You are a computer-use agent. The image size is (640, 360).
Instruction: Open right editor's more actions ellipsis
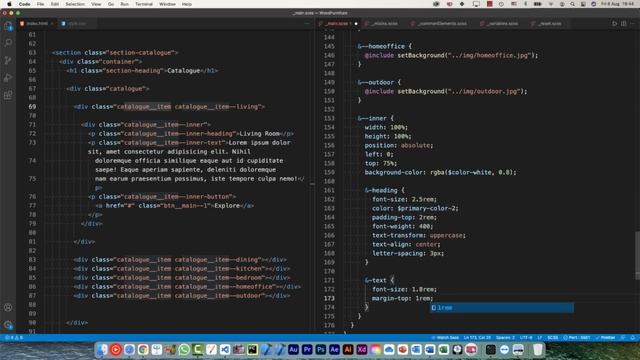click(632, 24)
